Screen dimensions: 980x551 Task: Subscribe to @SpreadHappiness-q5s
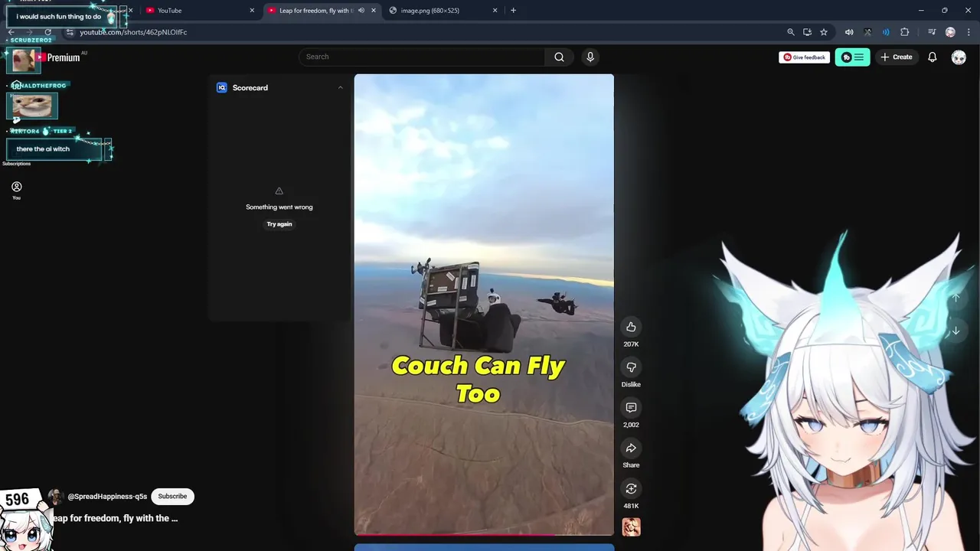pyautogui.click(x=172, y=496)
